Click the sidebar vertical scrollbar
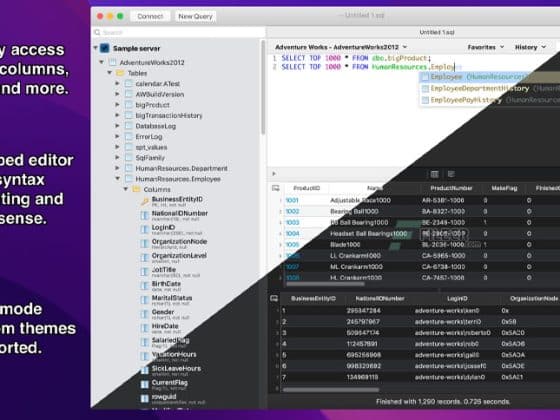560x420 pixels. click(263, 87)
